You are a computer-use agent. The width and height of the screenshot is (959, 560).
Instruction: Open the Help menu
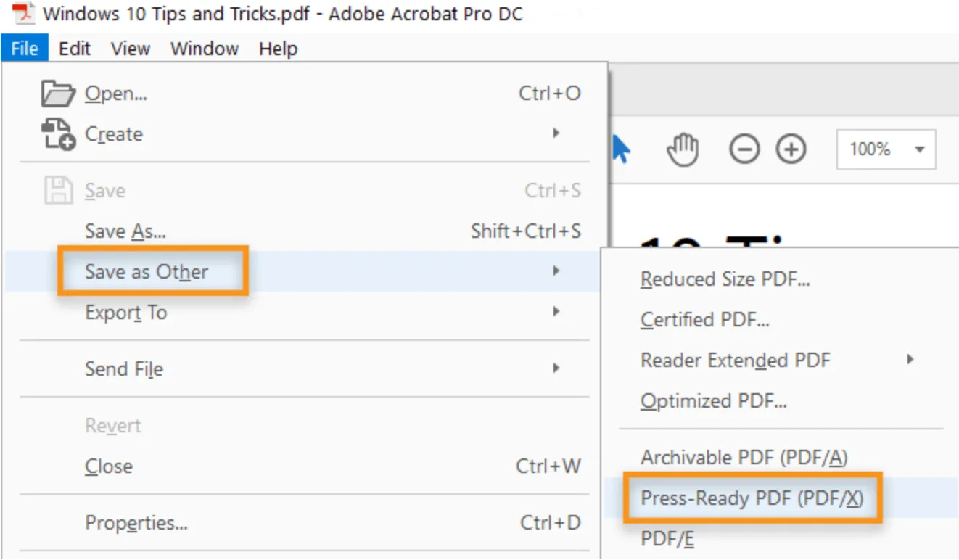(278, 49)
